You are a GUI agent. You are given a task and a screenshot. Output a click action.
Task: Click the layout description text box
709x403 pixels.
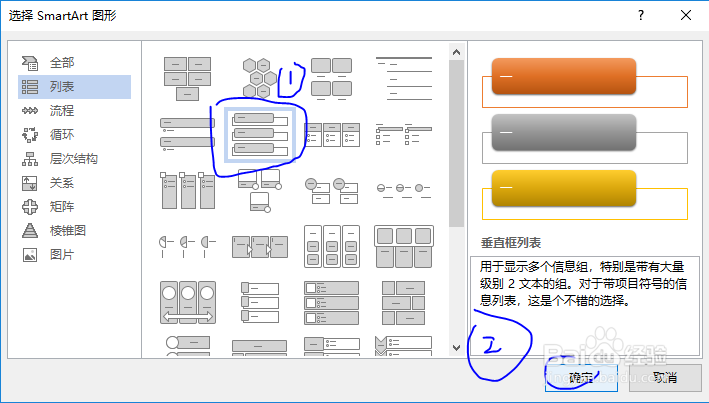[x=585, y=306]
